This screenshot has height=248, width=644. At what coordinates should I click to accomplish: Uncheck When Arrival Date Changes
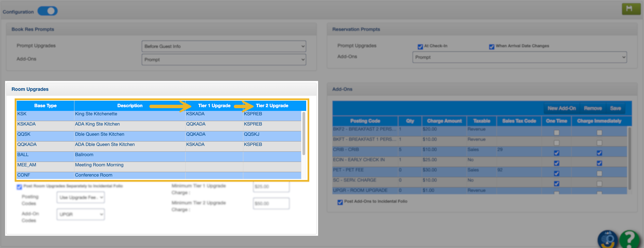tap(491, 47)
